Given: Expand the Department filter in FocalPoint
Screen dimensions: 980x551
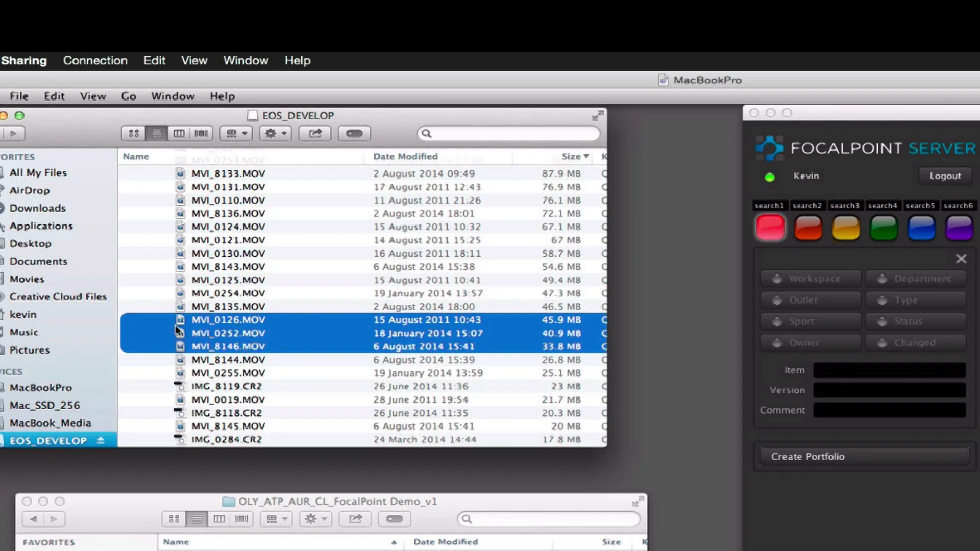Looking at the screenshot, I should point(916,279).
